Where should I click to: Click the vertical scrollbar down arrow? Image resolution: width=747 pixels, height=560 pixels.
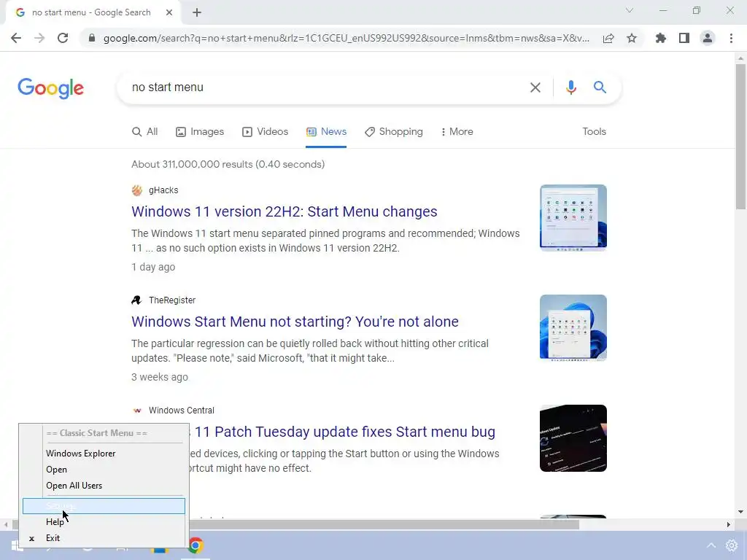pos(740,512)
